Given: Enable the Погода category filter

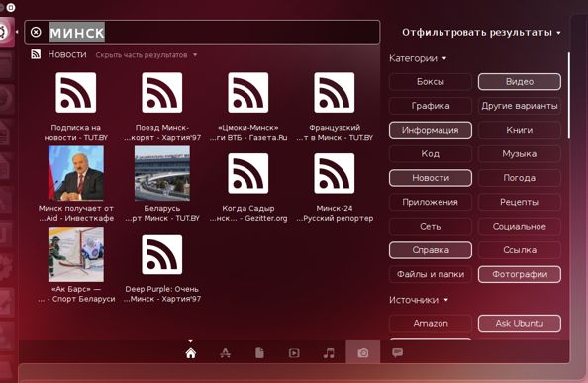Looking at the screenshot, I should 520,178.
